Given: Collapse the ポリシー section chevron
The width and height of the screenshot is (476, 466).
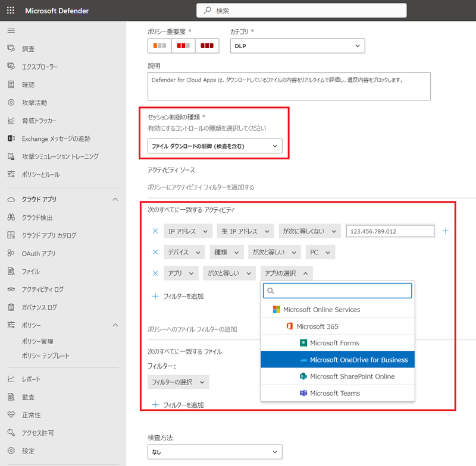Looking at the screenshot, I should (115, 325).
